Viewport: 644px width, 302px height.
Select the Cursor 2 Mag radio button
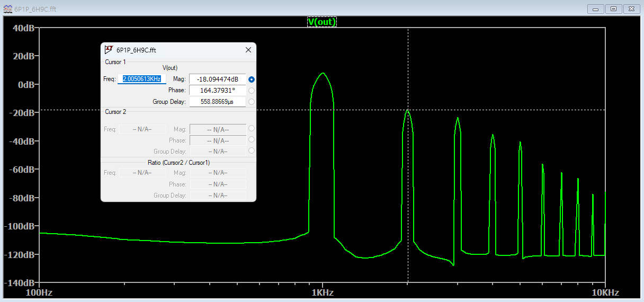click(x=252, y=129)
